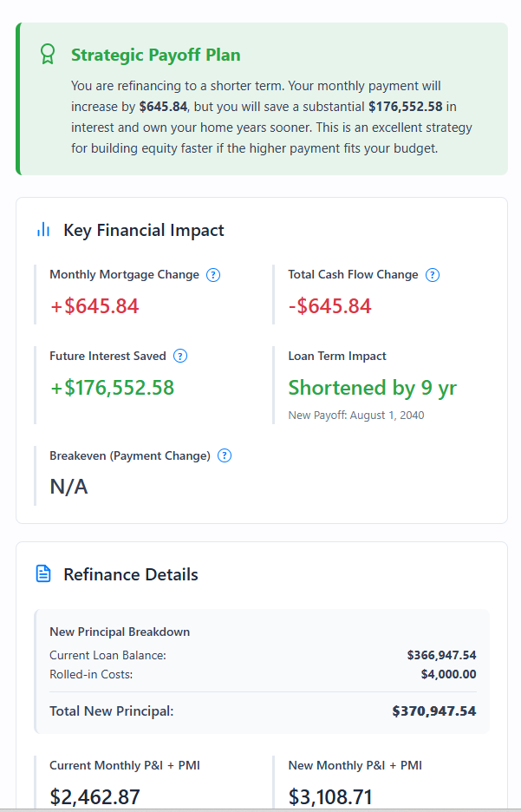Click the green ribbon icon beside Strategic Payoff Plan
The width and height of the screenshot is (521, 812).
pyautogui.click(x=48, y=54)
